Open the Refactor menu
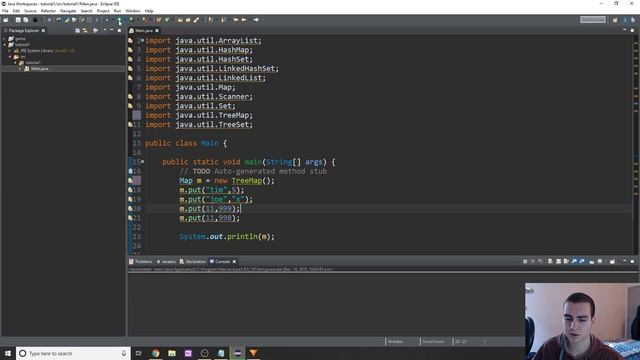 click(x=48, y=11)
